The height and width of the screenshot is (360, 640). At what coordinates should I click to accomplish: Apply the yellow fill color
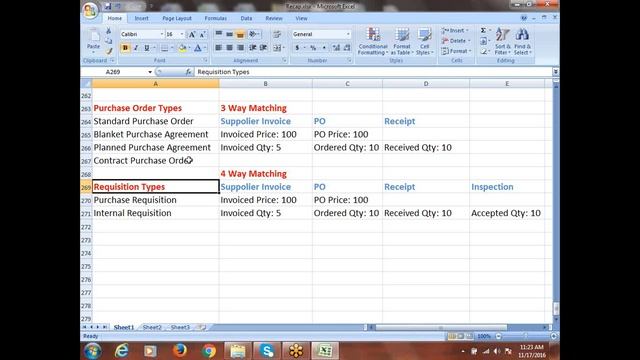182,48
